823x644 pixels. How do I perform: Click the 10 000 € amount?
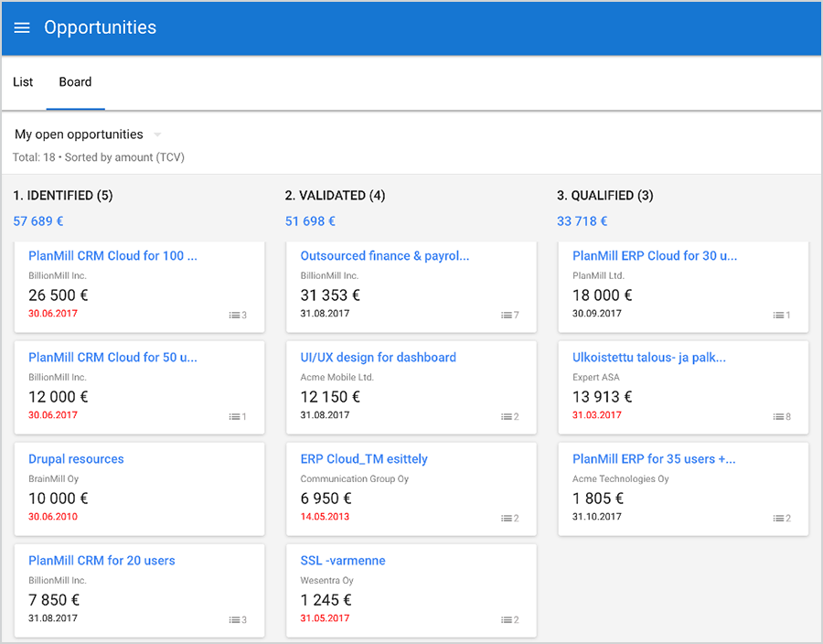pos(59,498)
